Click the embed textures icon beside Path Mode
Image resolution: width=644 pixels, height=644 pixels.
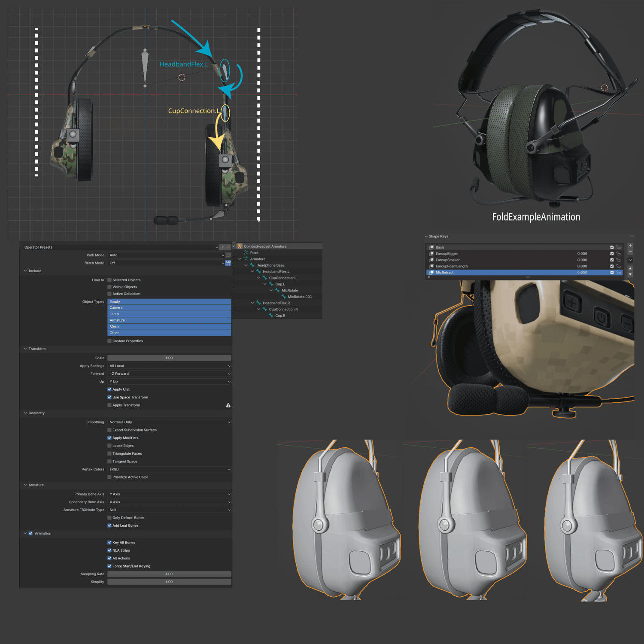click(x=228, y=255)
